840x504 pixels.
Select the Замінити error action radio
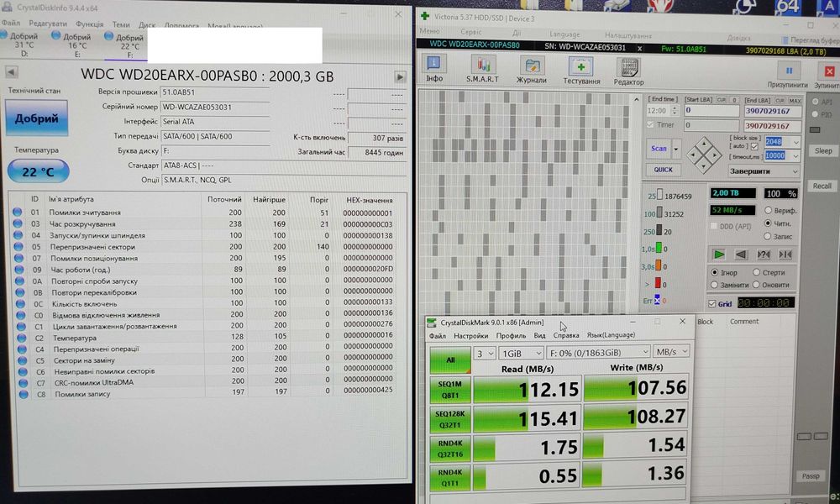tap(714, 285)
